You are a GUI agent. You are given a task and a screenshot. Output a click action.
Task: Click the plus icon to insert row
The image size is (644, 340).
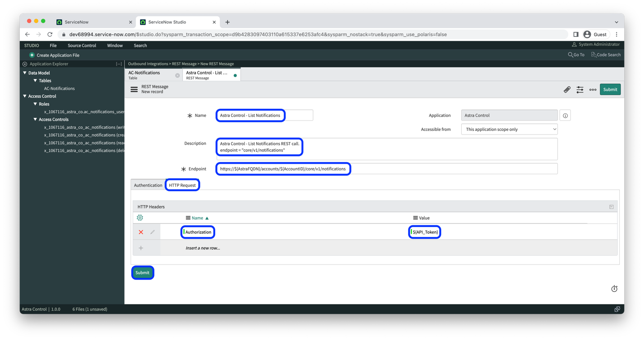[141, 248]
